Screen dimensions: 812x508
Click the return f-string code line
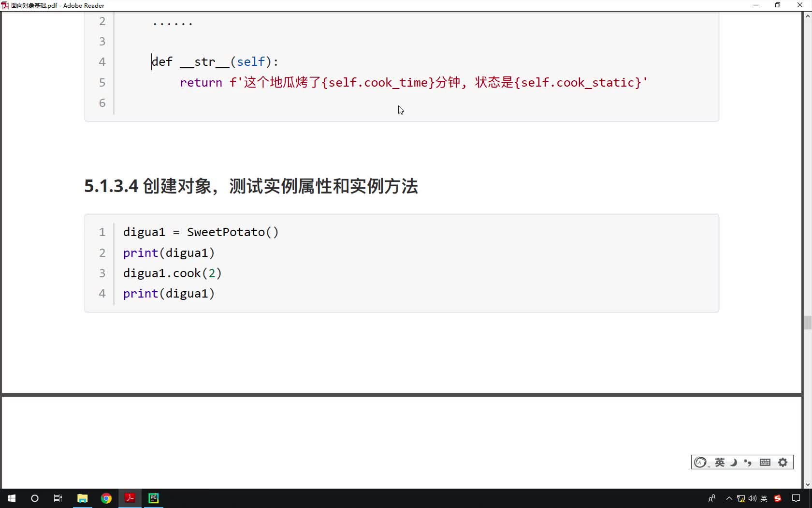[414, 83]
